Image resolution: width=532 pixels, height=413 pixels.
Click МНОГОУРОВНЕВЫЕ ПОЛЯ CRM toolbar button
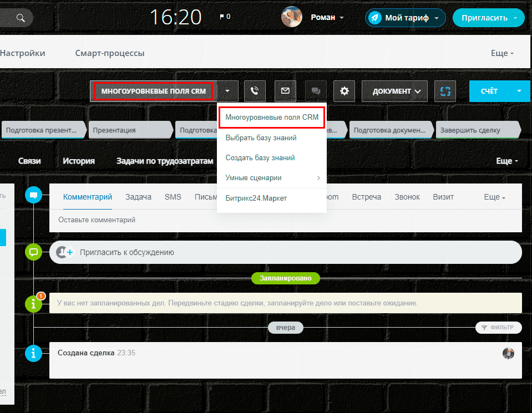coord(153,91)
